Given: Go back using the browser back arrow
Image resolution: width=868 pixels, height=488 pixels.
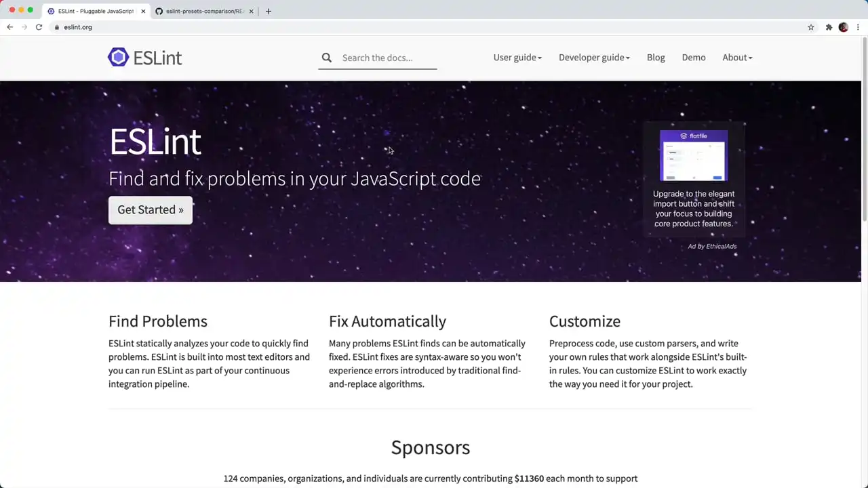Looking at the screenshot, I should [x=9, y=27].
